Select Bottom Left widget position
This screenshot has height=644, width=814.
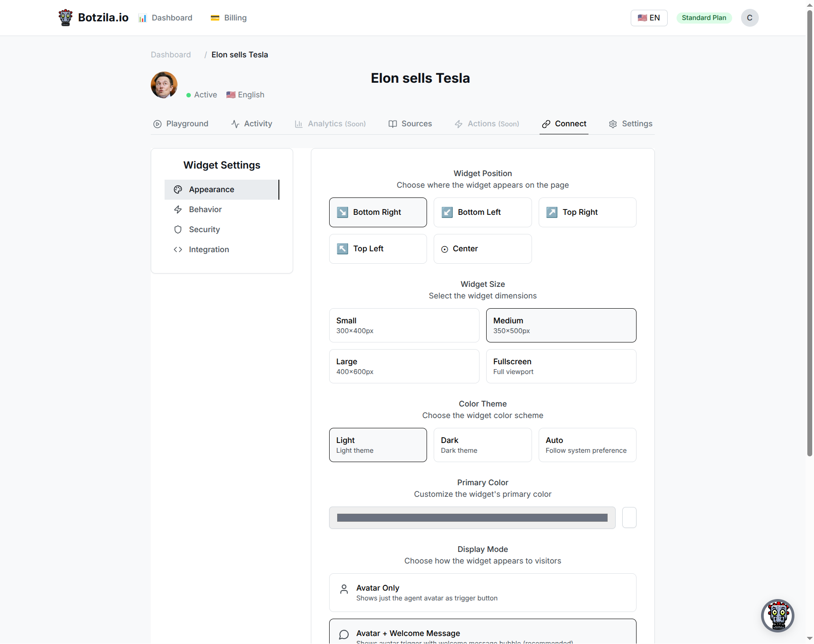[x=483, y=212]
